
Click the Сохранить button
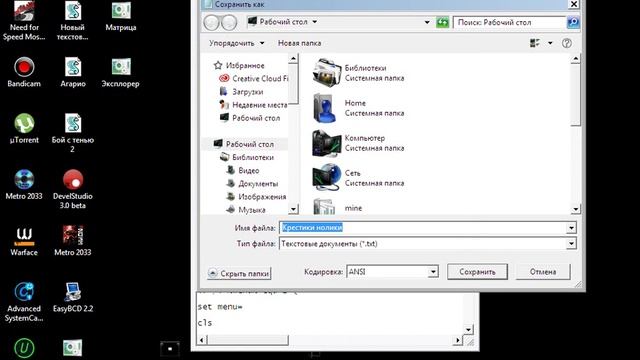(x=477, y=272)
